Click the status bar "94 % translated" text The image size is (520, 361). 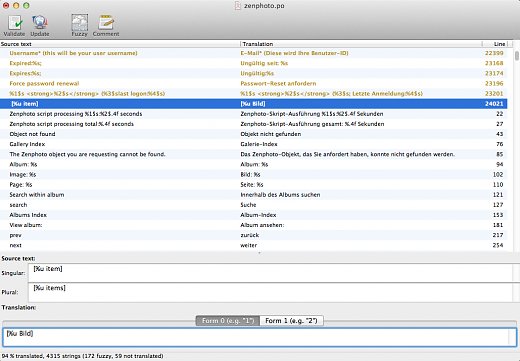[x=23, y=356]
